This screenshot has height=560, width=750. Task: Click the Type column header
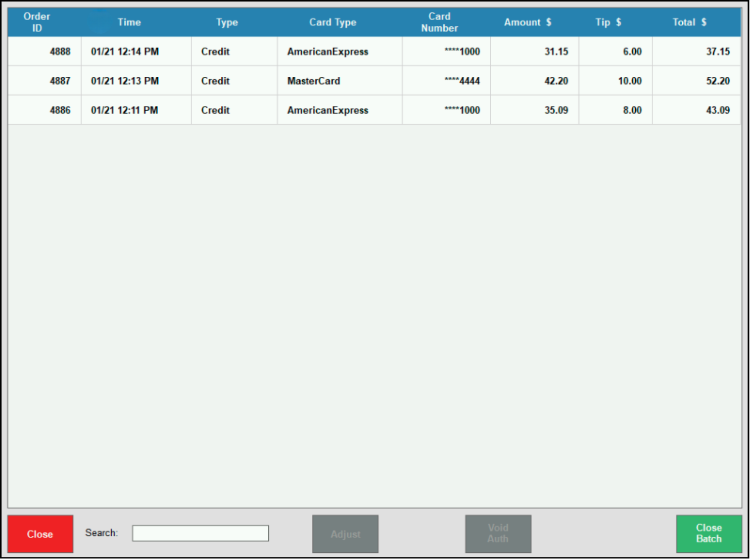point(226,22)
